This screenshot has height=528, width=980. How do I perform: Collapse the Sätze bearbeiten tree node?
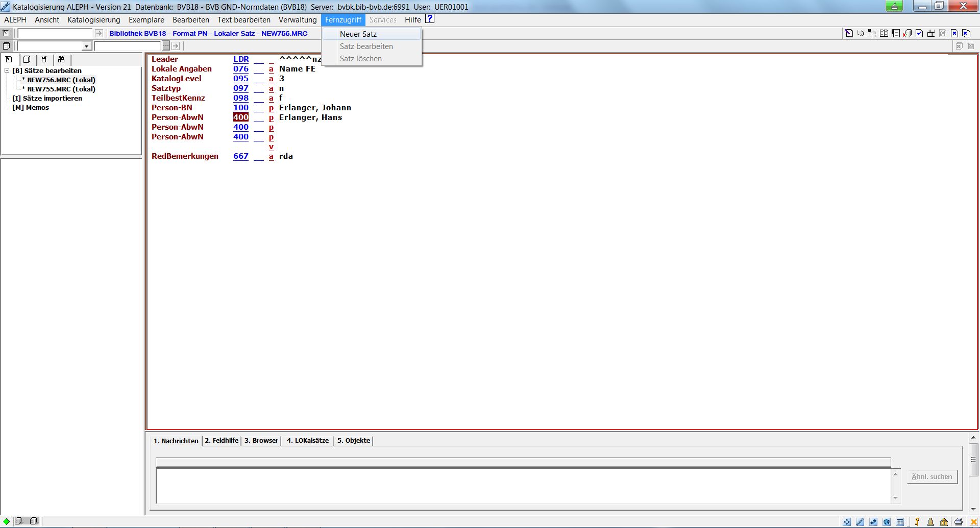tap(7, 70)
